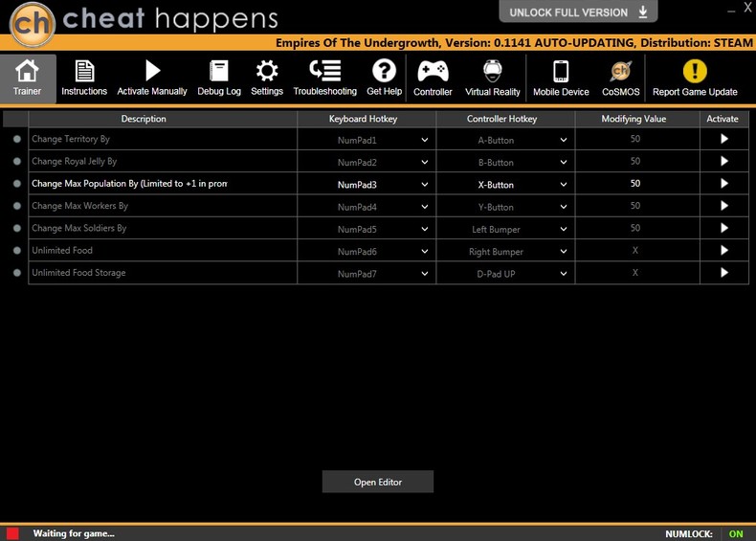The height and width of the screenshot is (541, 756).
Task: Activate the Unlimited Food Storage cheat
Action: (723, 272)
